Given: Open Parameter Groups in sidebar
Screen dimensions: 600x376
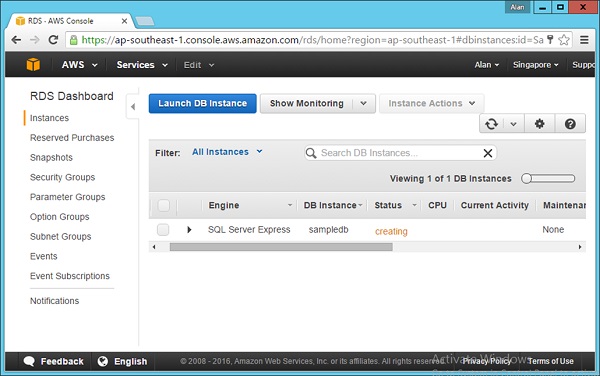Looking at the screenshot, I should 67,197.
